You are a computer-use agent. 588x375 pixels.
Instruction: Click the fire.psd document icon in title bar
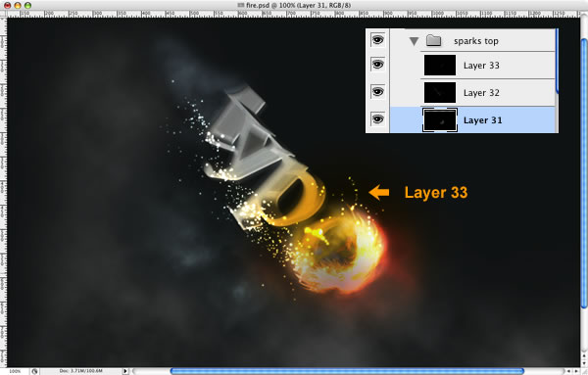[x=241, y=5]
